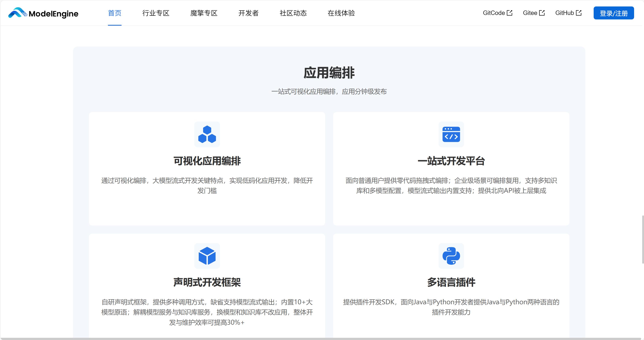Open the 魔擎专区 menu item

[x=204, y=13]
